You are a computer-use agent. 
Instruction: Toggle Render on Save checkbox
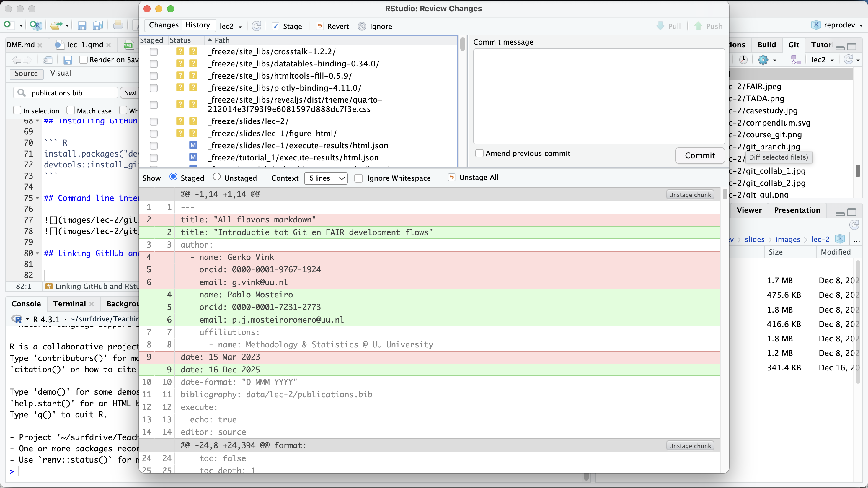(83, 60)
